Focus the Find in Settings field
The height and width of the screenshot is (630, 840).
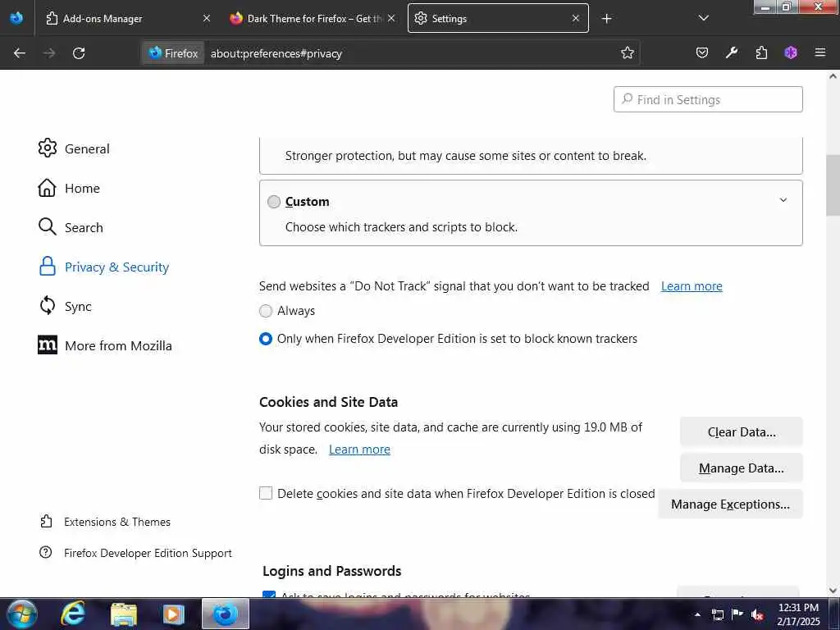(x=708, y=99)
